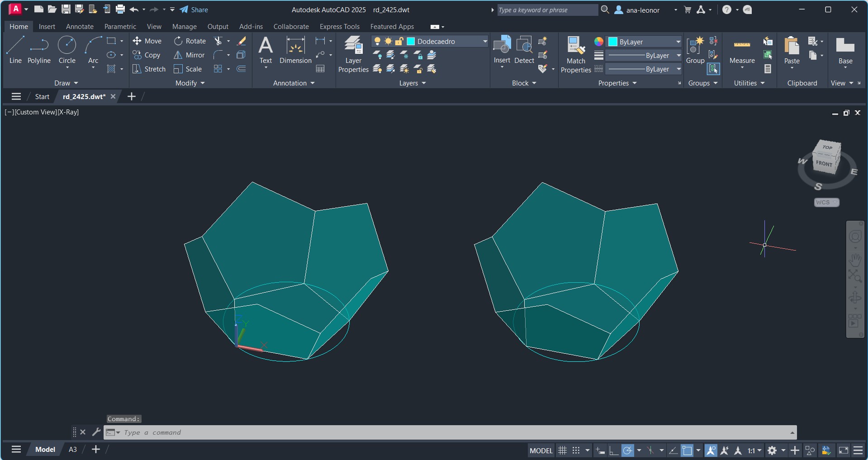Click the command line input field

[x=407, y=433]
